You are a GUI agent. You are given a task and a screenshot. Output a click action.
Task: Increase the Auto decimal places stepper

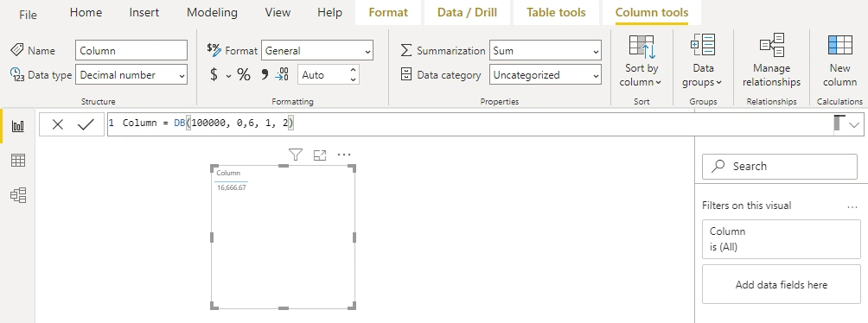[354, 70]
